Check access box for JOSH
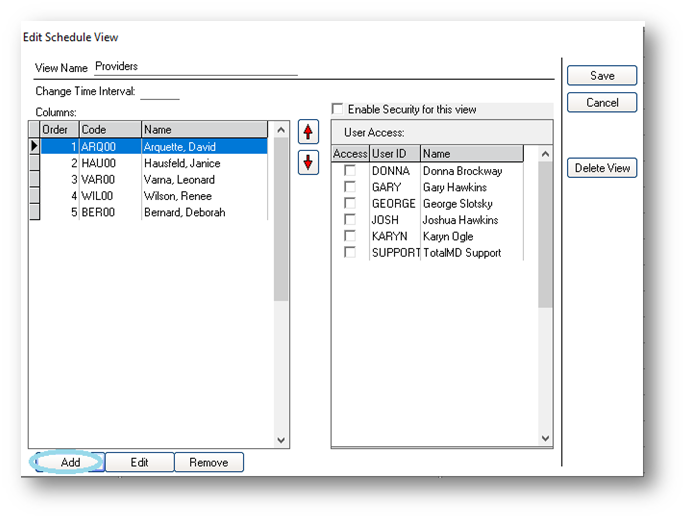The image size is (687, 520). 350,219
